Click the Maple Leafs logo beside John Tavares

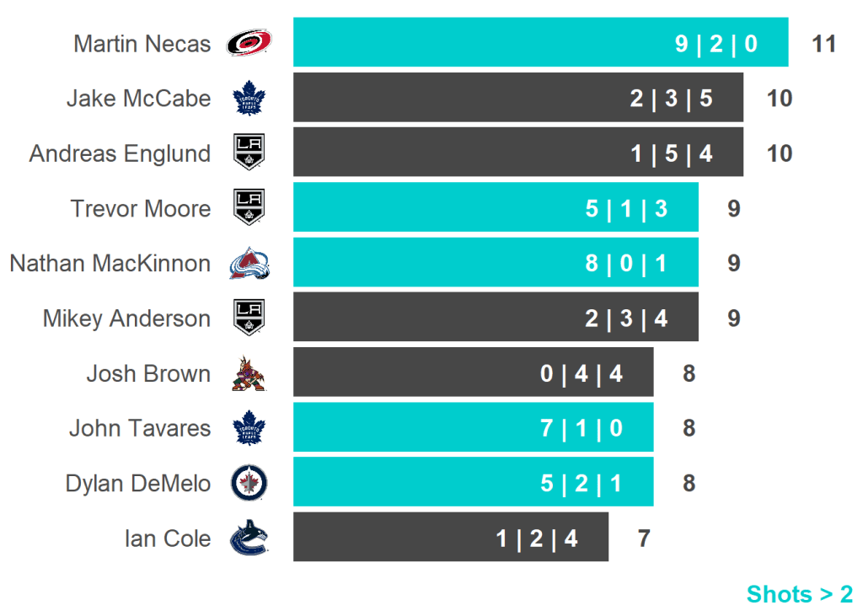(x=249, y=428)
